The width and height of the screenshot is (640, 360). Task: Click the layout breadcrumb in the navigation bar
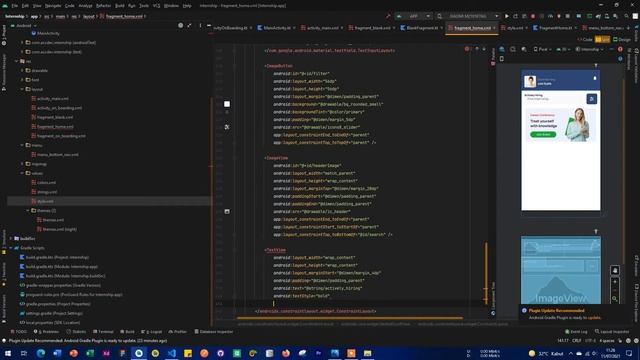pyautogui.click(x=89, y=16)
